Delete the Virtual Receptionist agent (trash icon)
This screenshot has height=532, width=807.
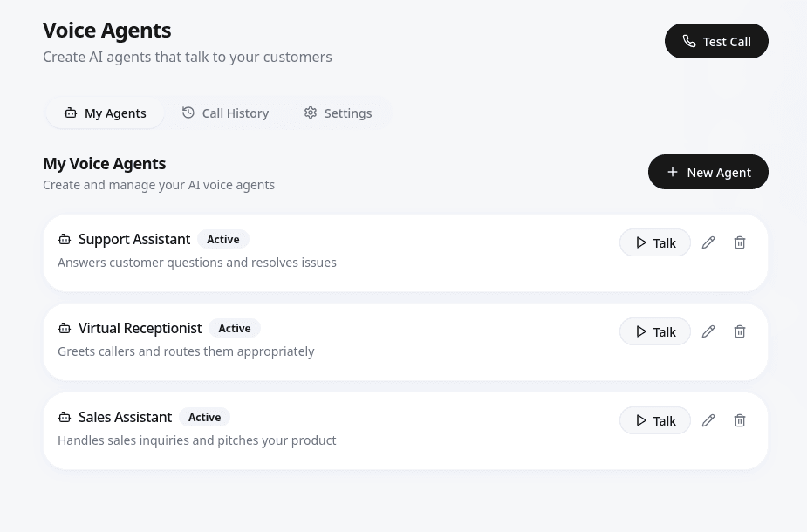740,331
